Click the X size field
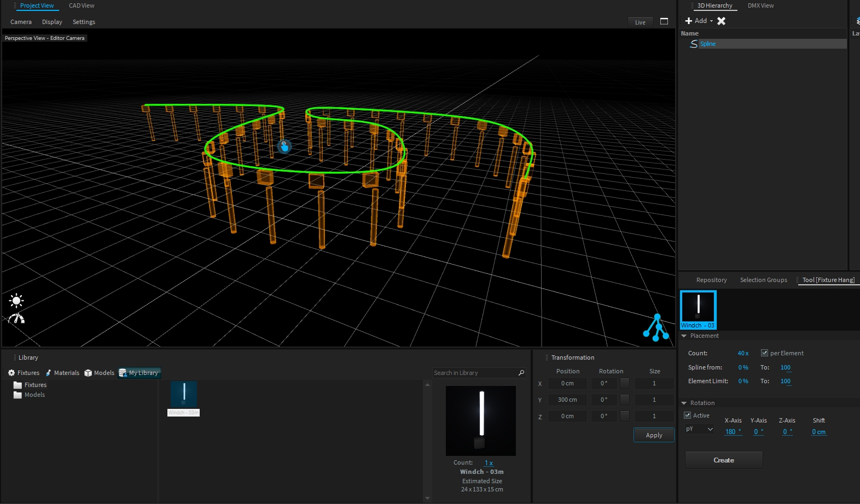 pyautogui.click(x=654, y=383)
